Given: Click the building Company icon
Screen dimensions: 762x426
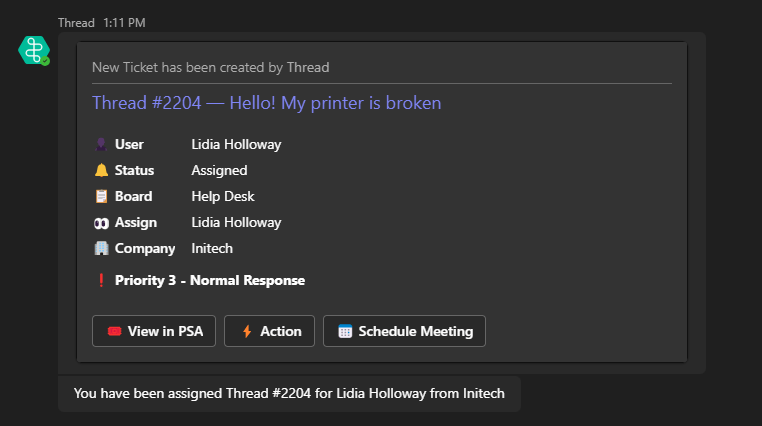Looking at the screenshot, I should coord(101,248).
